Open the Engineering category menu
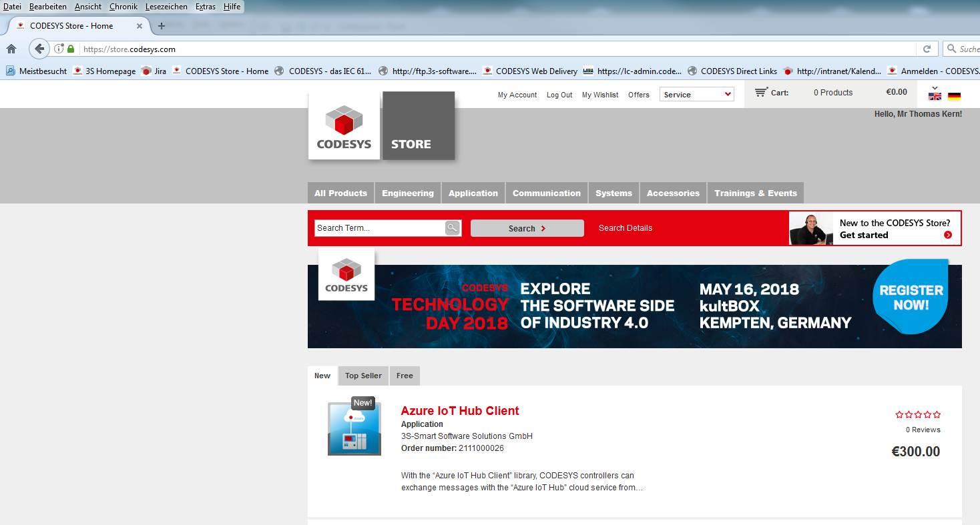This screenshot has height=525, width=980. click(x=407, y=193)
